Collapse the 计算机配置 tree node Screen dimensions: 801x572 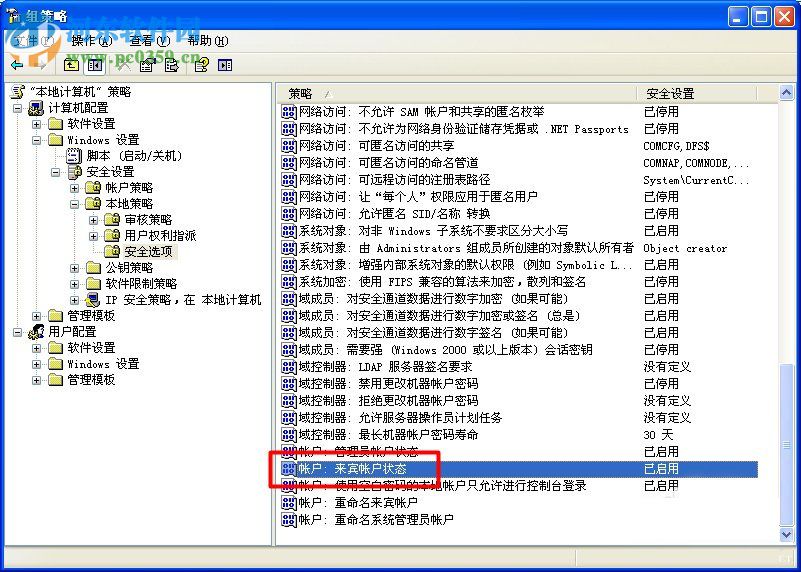18,108
